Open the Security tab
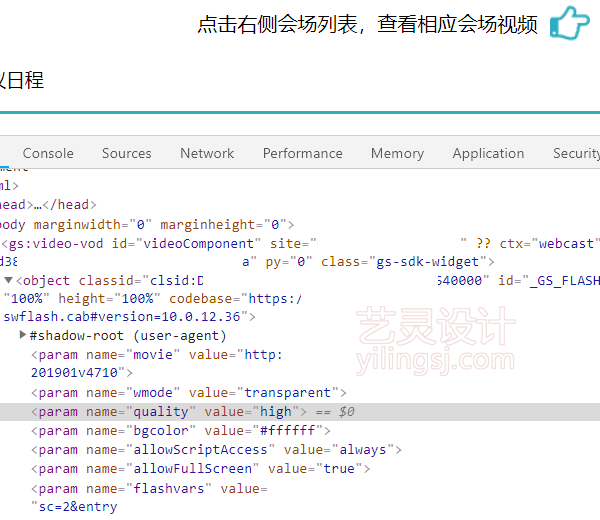Image resolution: width=600 pixels, height=520 pixels. pyautogui.click(x=576, y=153)
